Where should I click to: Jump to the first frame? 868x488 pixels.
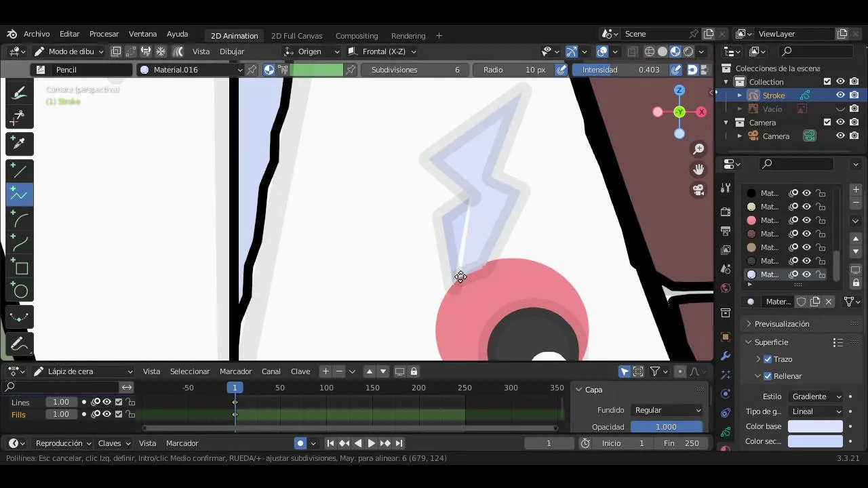(330, 443)
